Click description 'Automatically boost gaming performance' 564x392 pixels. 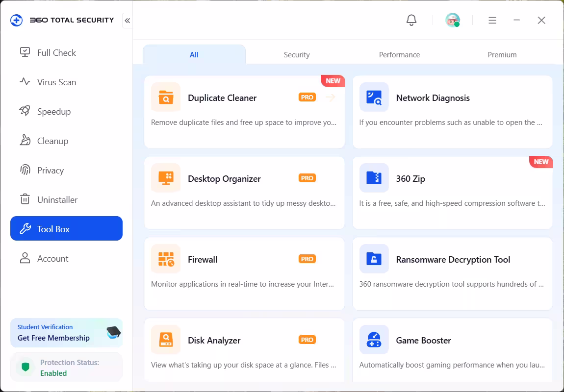(x=452, y=365)
